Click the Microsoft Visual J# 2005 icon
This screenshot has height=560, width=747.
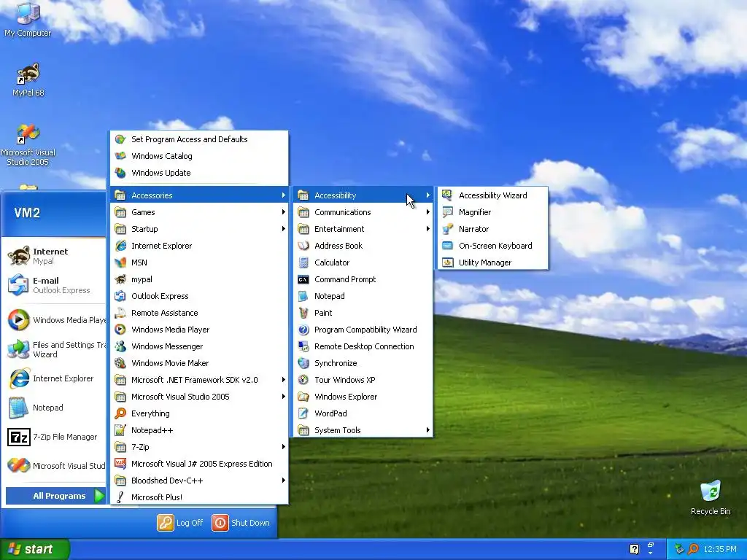(120, 464)
